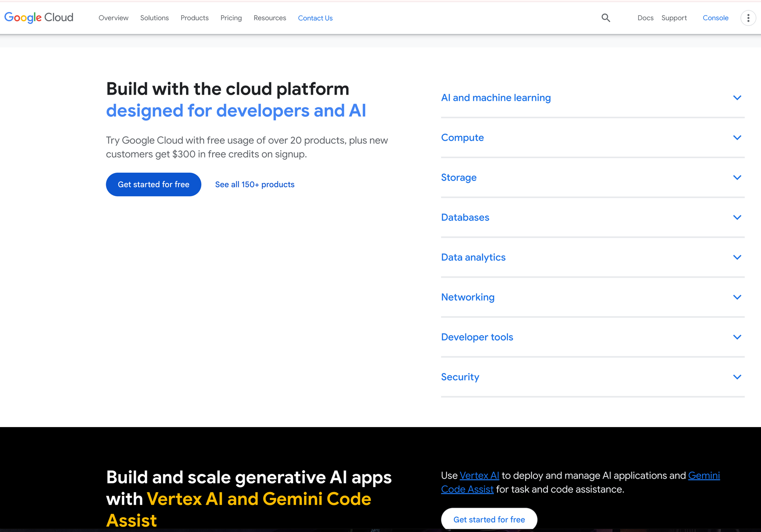Expand the Data analytics chevron
761x532 pixels.
tap(737, 257)
